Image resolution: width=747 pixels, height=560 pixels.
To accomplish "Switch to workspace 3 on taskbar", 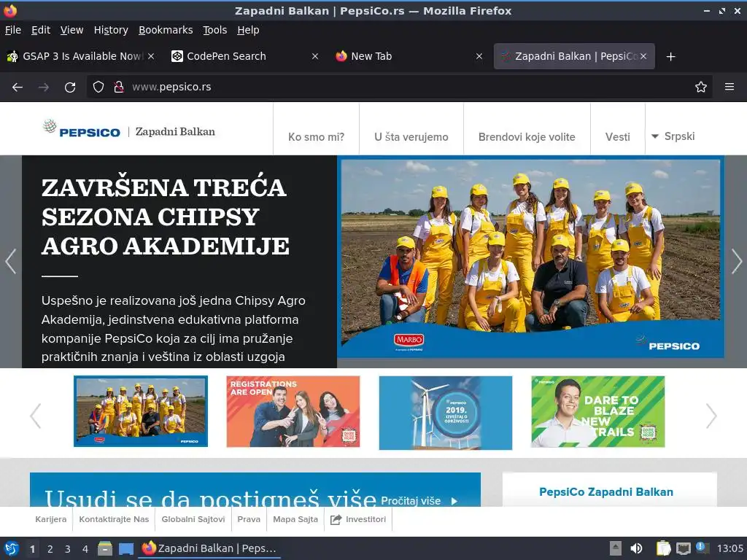I will coord(68,549).
